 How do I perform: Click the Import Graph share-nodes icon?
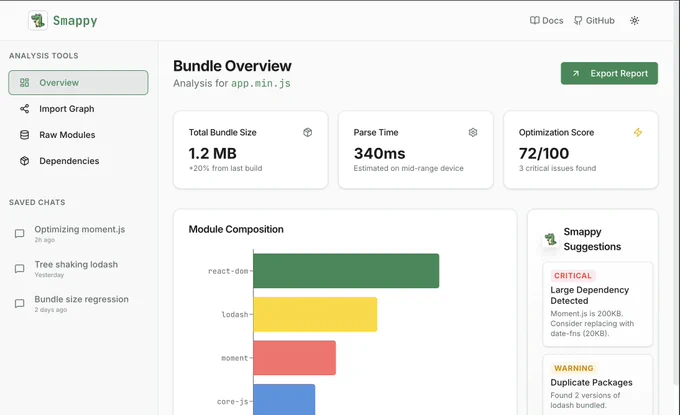click(x=25, y=109)
